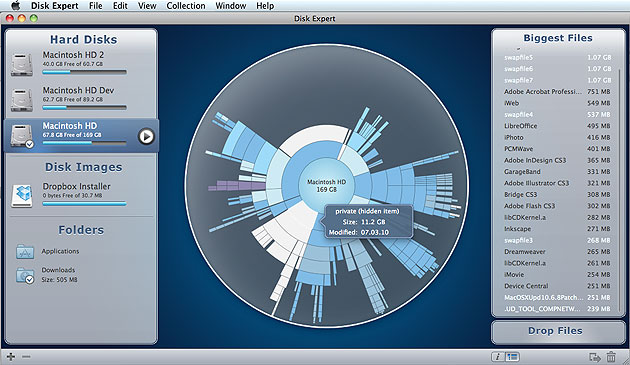Open the Applications folder icon
Viewport: 630px width, 365px height.
pos(25,252)
